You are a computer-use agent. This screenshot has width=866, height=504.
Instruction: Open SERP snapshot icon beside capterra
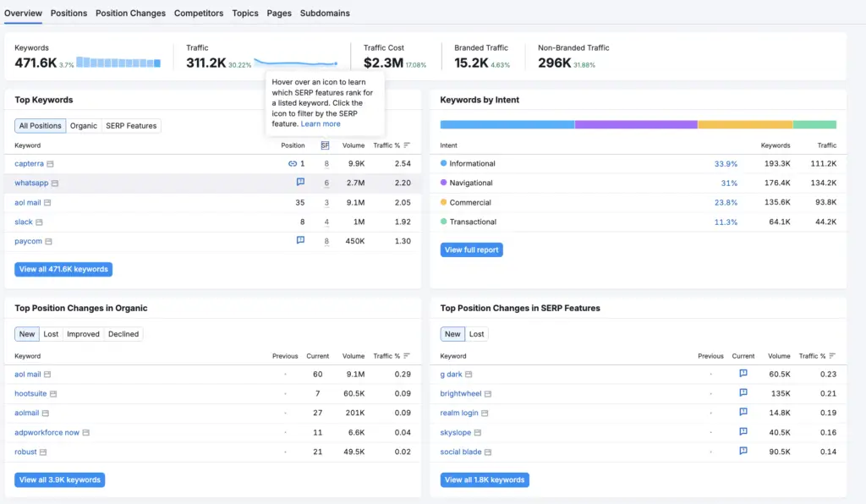(x=50, y=164)
